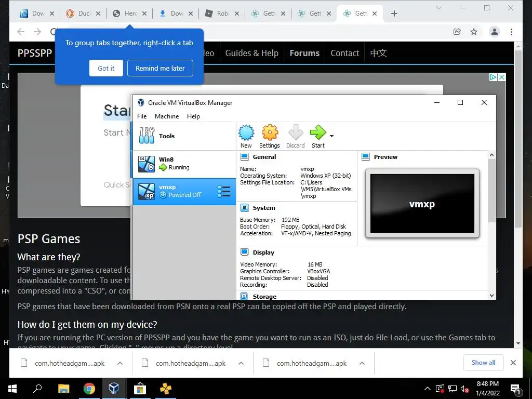
Task: Open the Contact link on PPSSPP site
Action: [345, 53]
